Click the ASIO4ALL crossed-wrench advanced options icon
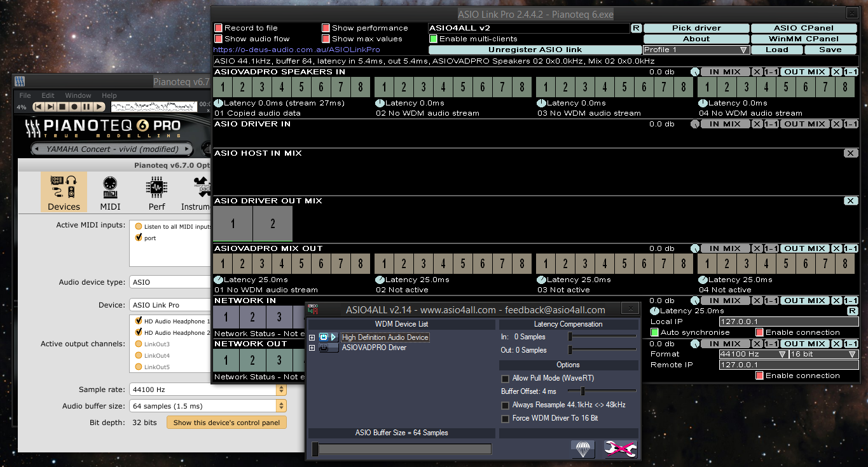Viewport: 868px width, 467px height. pyautogui.click(x=620, y=449)
